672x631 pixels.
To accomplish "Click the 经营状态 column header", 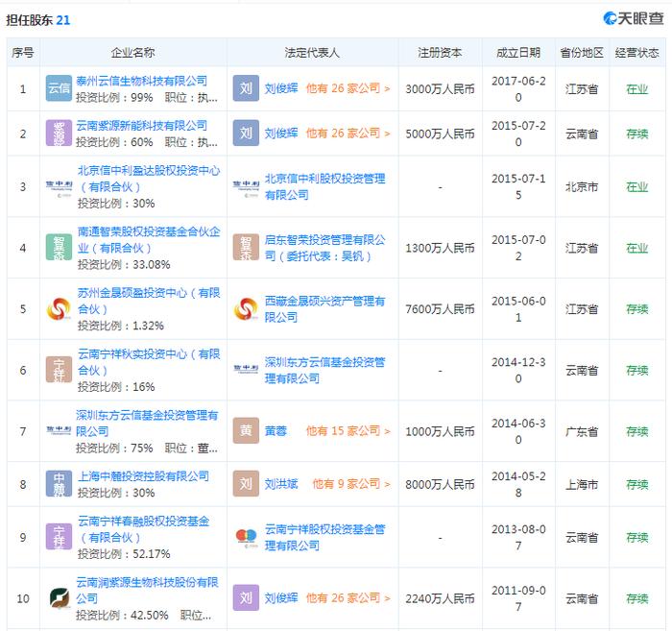I will pos(636,52).
